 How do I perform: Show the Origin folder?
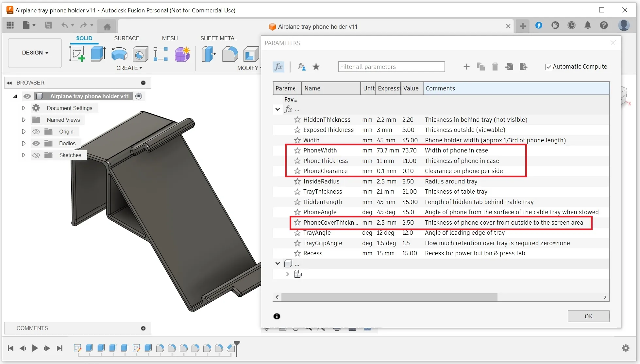point(36,132)
